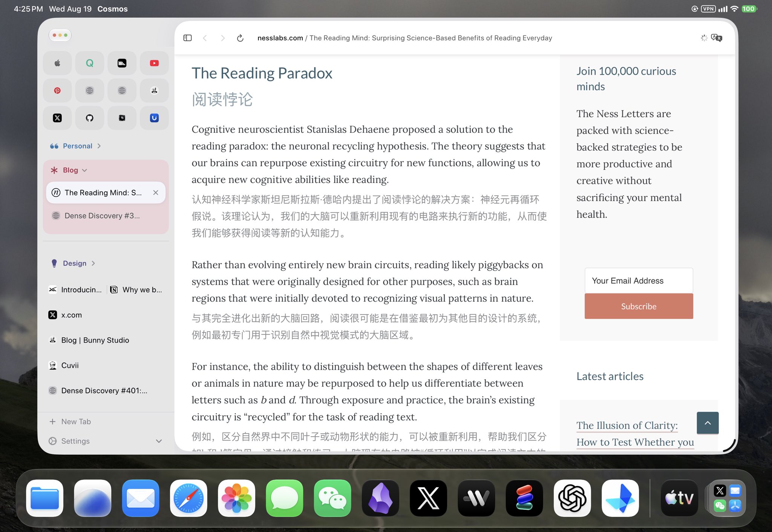Toggle the sidebar panel icon
772x532 pixels.
187,38
